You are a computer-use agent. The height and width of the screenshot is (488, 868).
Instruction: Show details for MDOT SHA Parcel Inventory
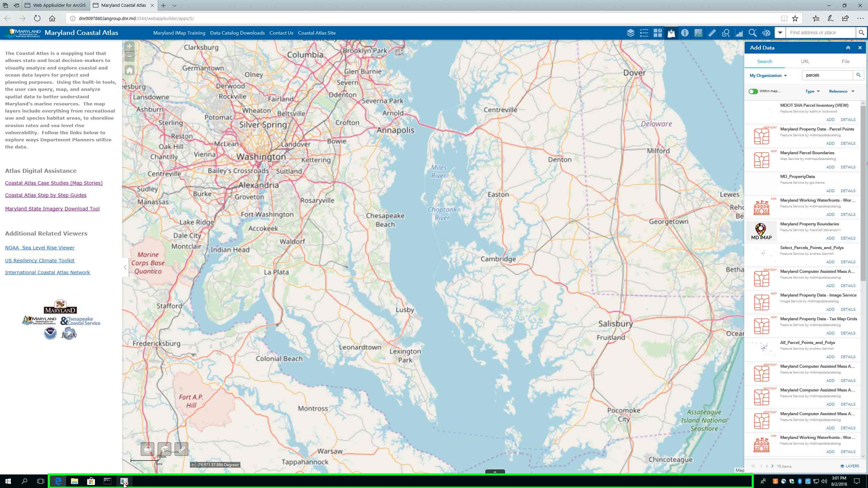click(848, 120)
